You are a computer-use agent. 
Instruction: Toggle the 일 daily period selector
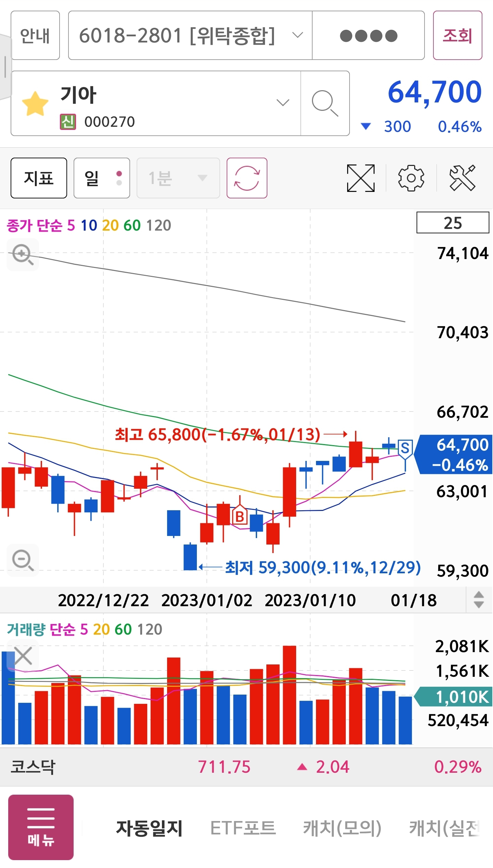click(x=102, y=178)
